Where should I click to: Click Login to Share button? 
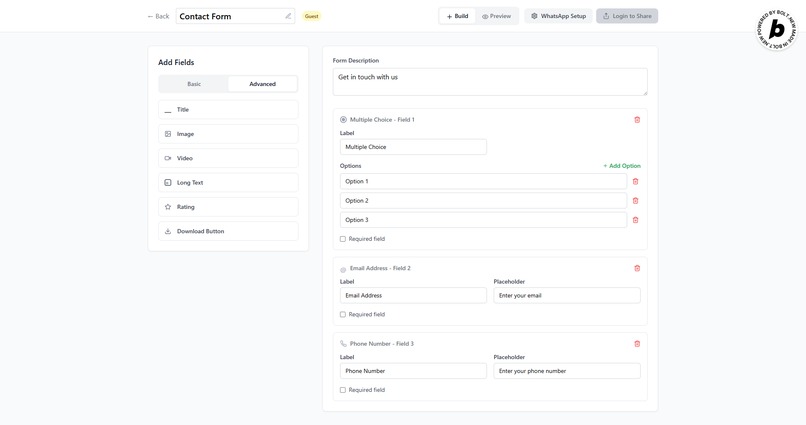[627, 16]
